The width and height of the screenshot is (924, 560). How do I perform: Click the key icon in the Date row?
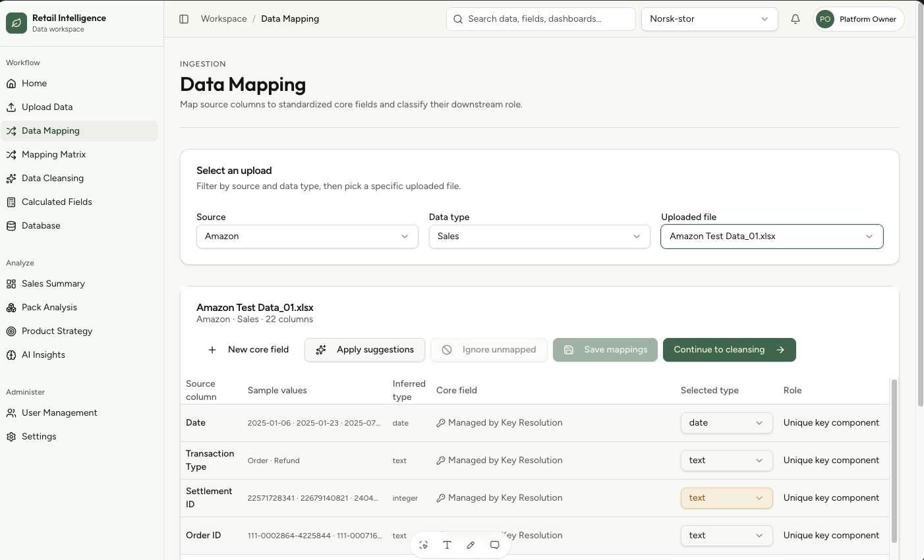point(441,423)
